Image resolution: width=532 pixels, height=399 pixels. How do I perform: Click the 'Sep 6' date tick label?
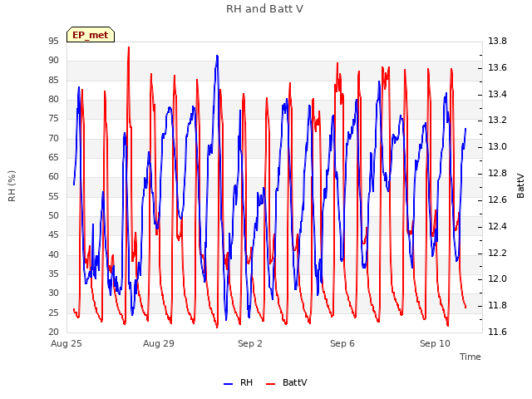(x=342, y=343)
